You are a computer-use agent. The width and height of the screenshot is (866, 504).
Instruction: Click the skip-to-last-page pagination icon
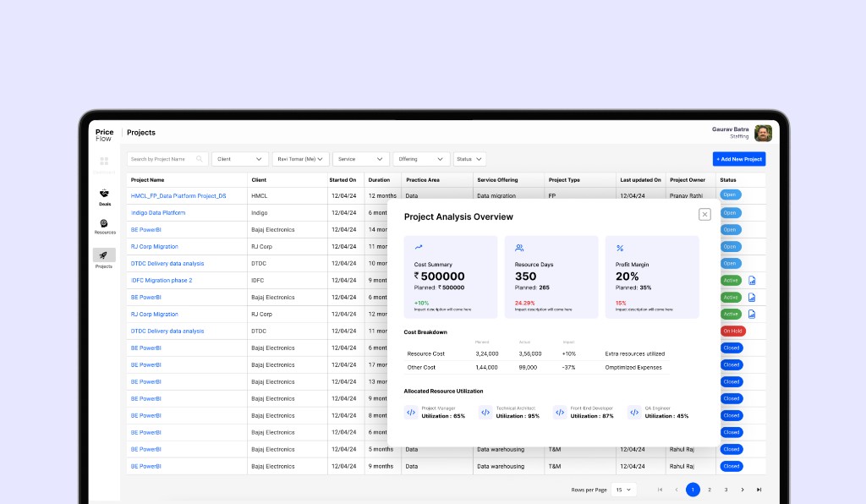click(x=759, y=490)
